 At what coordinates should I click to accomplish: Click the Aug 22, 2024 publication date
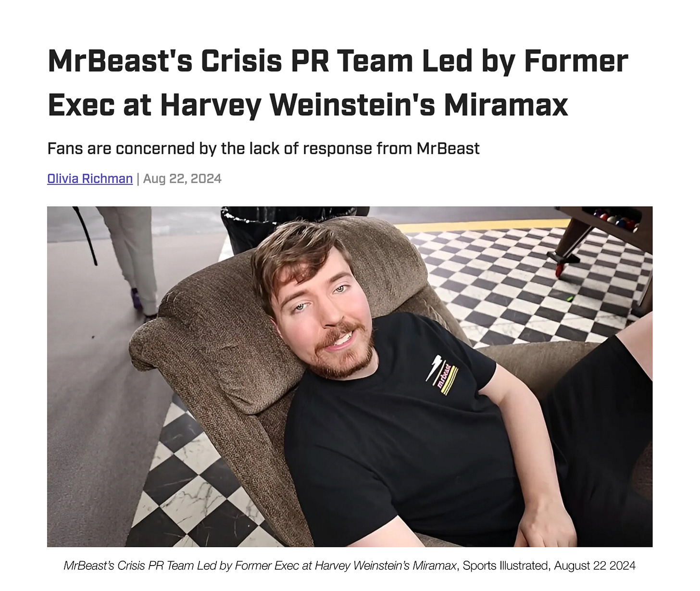point(182,178)
